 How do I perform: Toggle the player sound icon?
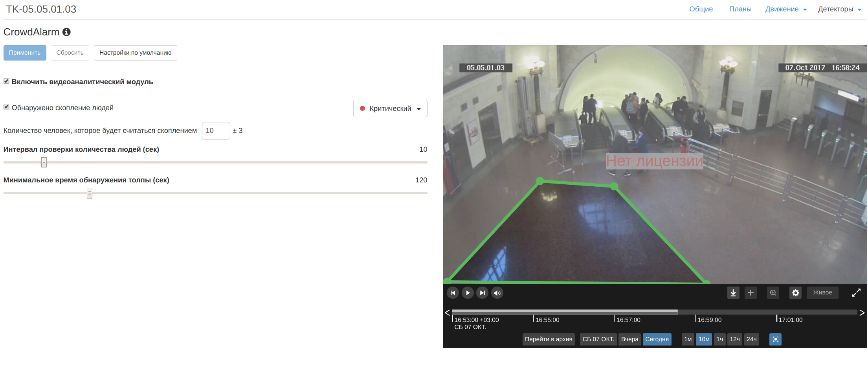click(497, 293)
